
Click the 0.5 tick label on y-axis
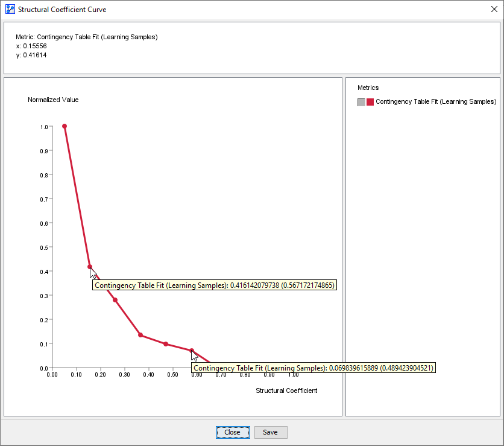pos(44,248)
